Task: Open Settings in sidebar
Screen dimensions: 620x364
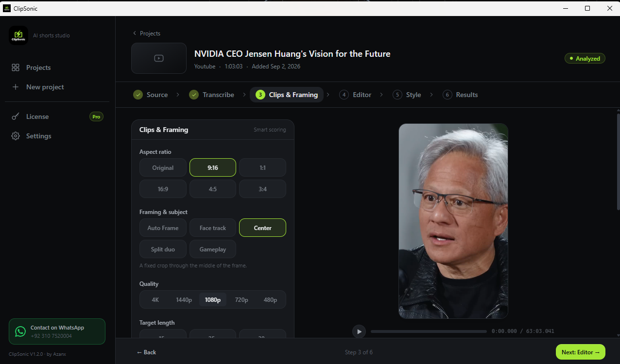Action: [57, 136]
